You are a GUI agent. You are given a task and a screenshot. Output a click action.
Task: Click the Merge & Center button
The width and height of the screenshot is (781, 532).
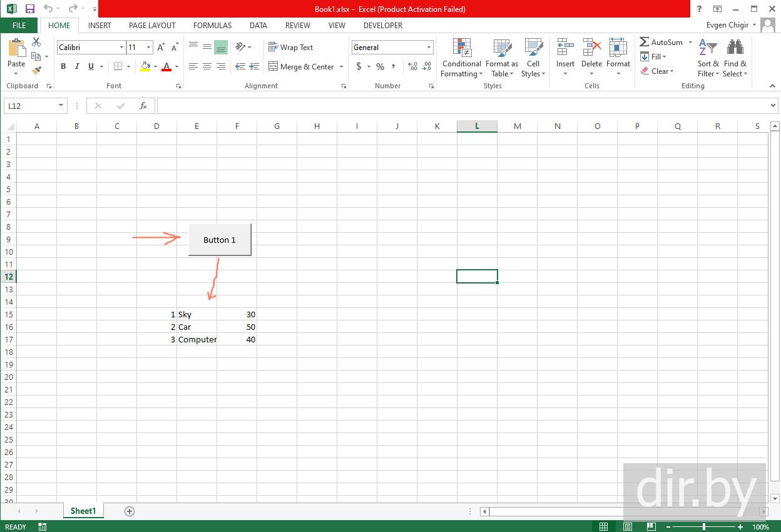[x=306, y=66]
